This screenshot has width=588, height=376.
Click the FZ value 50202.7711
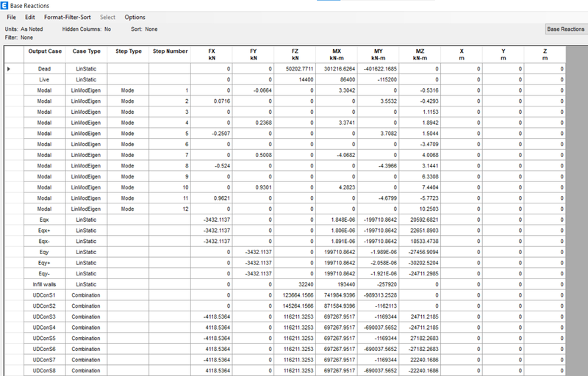pos(295,69)
